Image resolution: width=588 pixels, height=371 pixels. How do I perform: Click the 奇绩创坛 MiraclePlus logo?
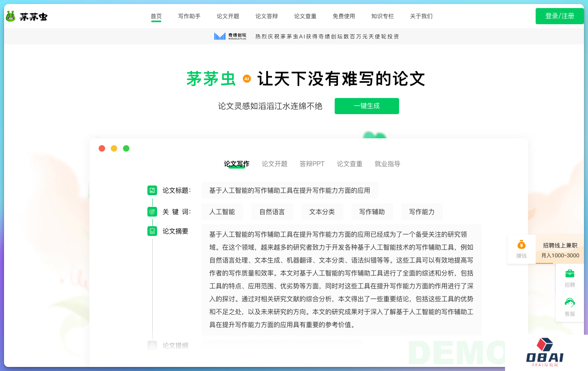[x=230, y=36]
